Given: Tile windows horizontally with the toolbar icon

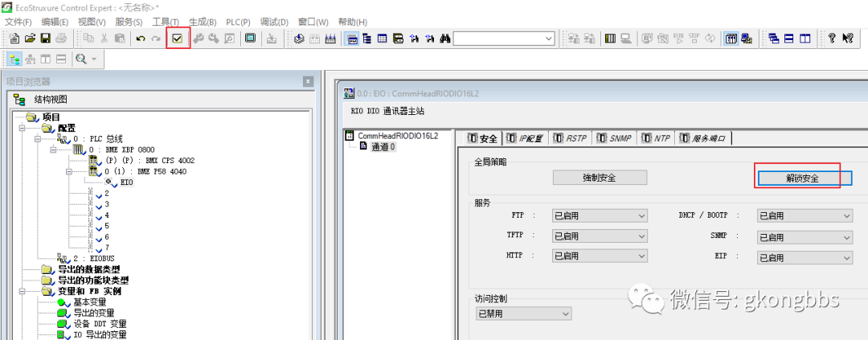Looking at the screenshot, I should click(x=789, y=39).
